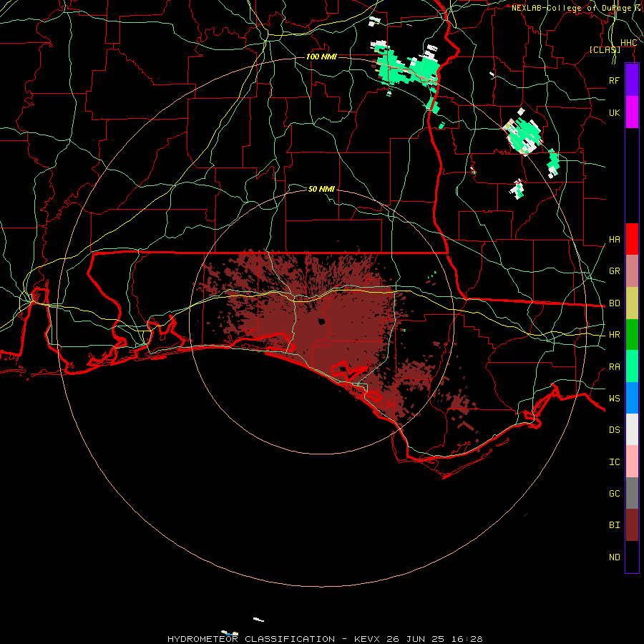Click the DS legend label
The height and width of the screenshot is (644, 644).
614,430
